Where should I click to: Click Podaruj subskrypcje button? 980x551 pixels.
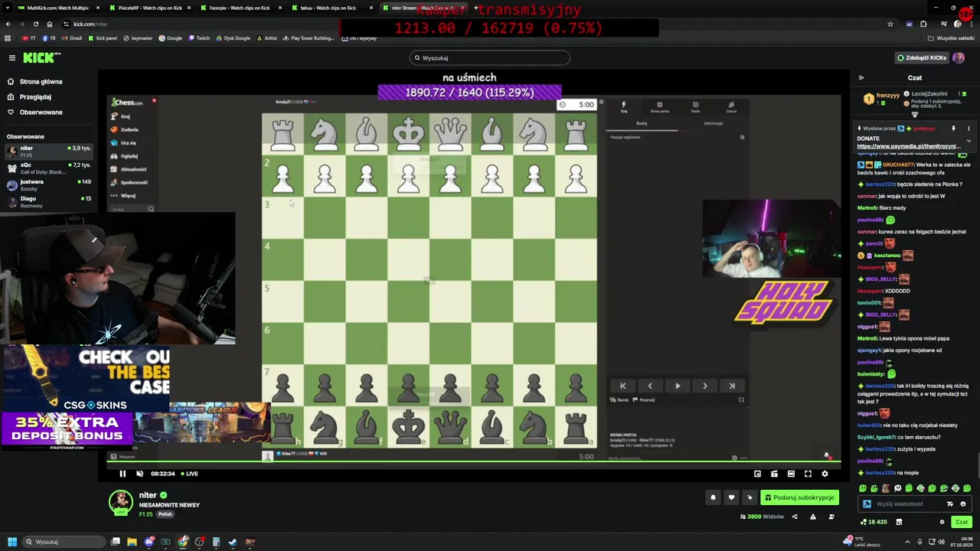pos(799,497)
